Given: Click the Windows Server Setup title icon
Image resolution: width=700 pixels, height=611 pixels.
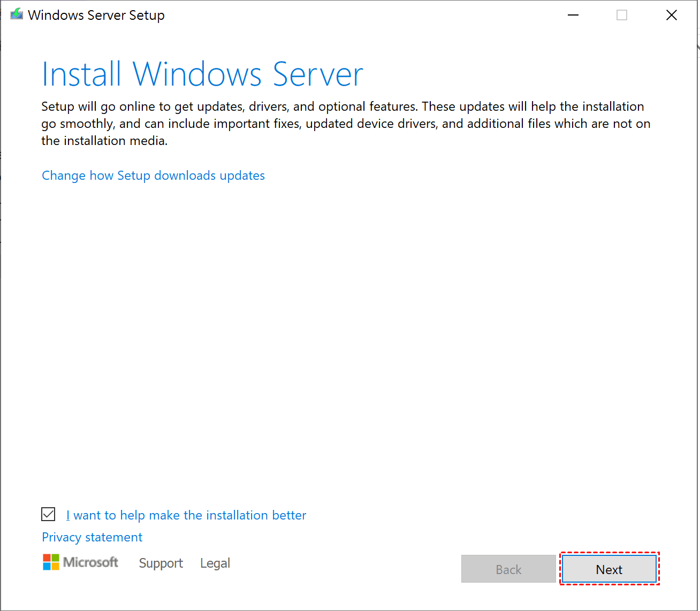Looking at the screenshot, I should pos(17,14).
